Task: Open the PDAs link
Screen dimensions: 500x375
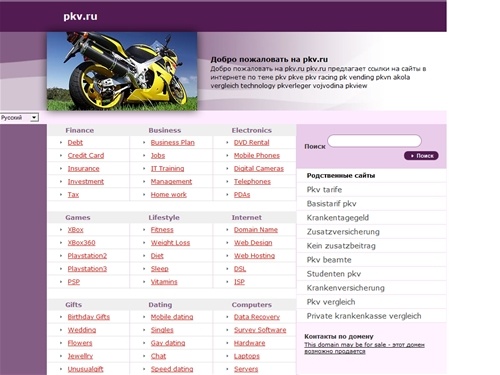Action: (x=242, y=194)
